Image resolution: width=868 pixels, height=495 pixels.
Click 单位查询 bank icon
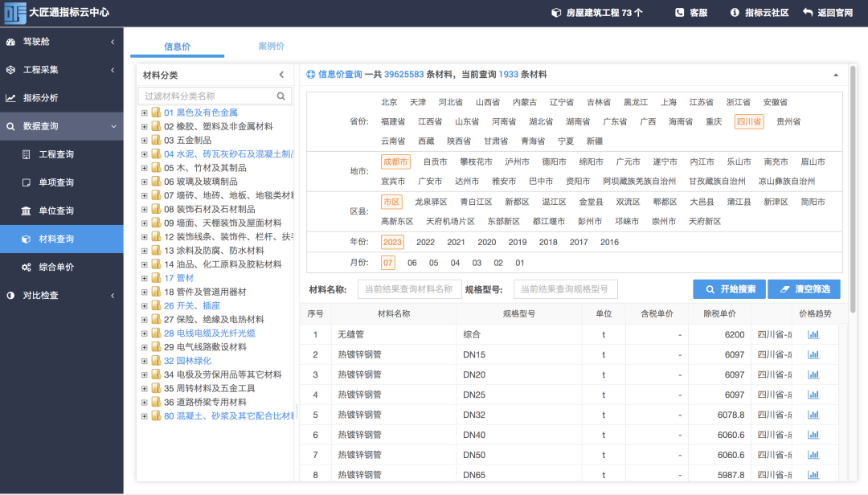(26, 211)
